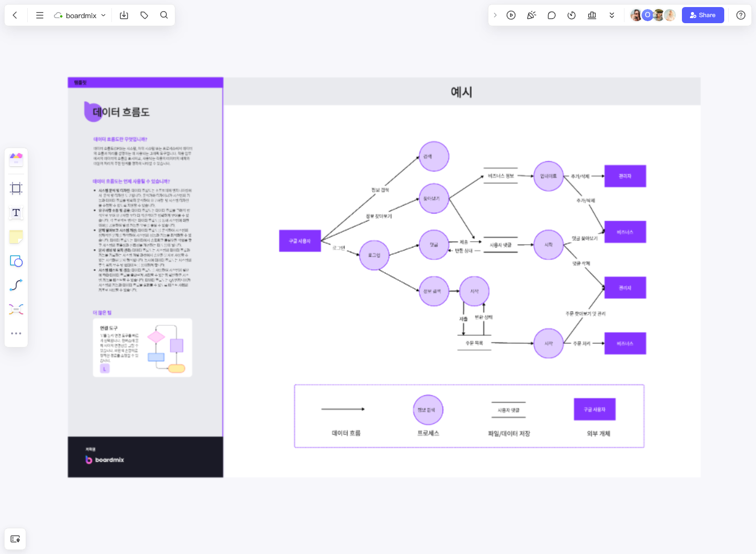The height and width of the screenshot is (554, 756).
Task: Click the celebrate confetti icon
Action: pyautogui.click(x=531, y=15)
